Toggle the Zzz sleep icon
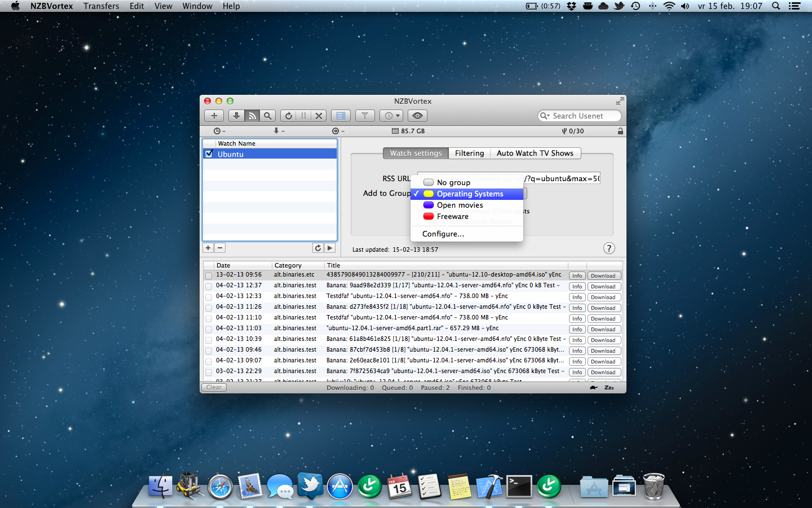Screen dimensions: 812x508 point(609,388)
